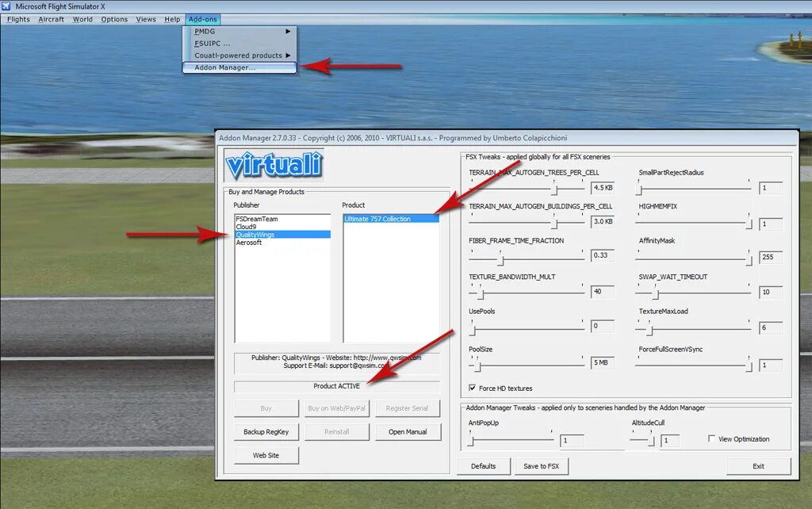Expand the PMDG submenu
812x509 pixels.
(x=239, y=32)
